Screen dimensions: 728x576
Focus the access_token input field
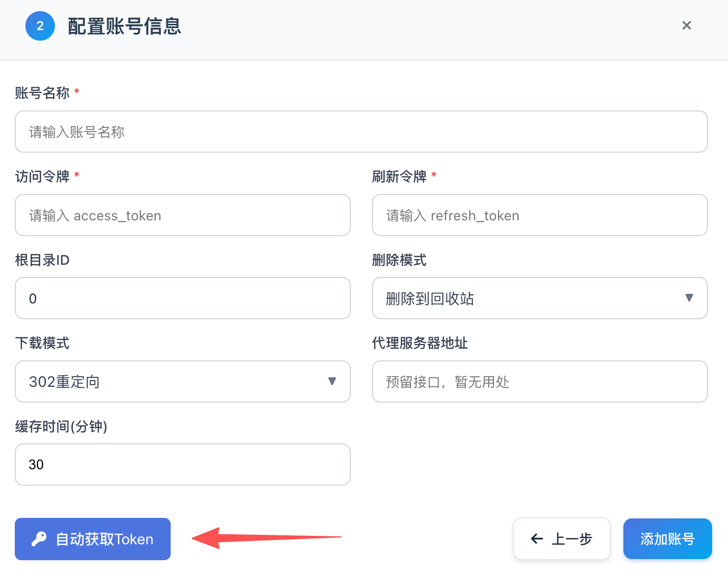pyautogui.click(x=183, y=215)
